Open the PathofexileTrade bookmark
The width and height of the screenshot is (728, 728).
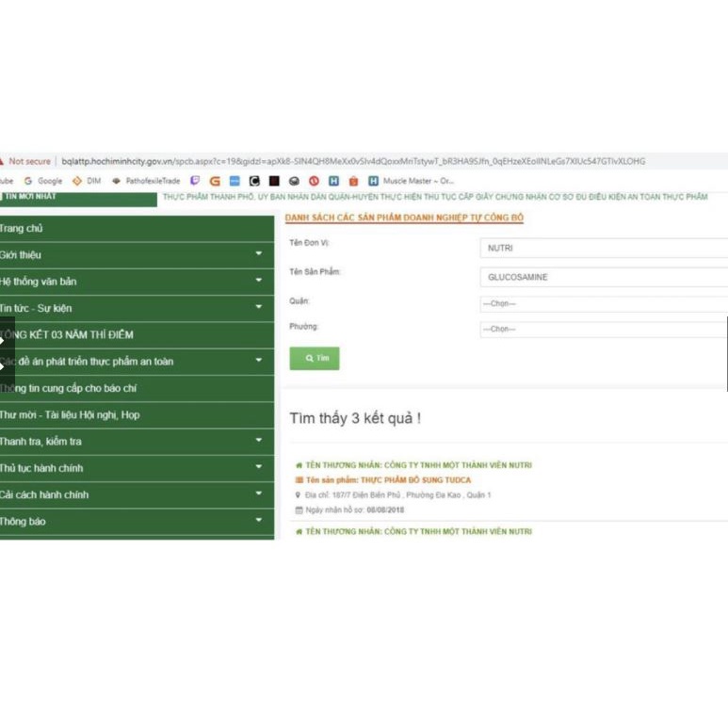(x=146, y=181)
